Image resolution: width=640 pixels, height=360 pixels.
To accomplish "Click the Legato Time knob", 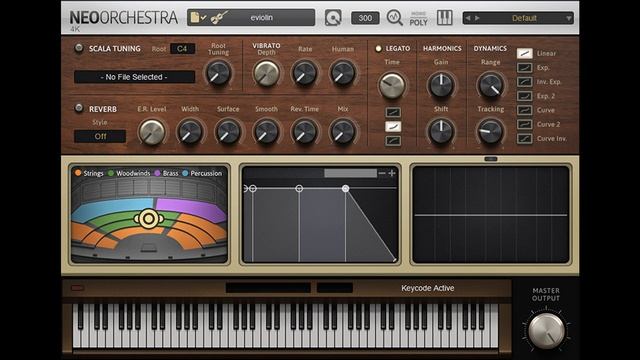I will pos(392,85).
